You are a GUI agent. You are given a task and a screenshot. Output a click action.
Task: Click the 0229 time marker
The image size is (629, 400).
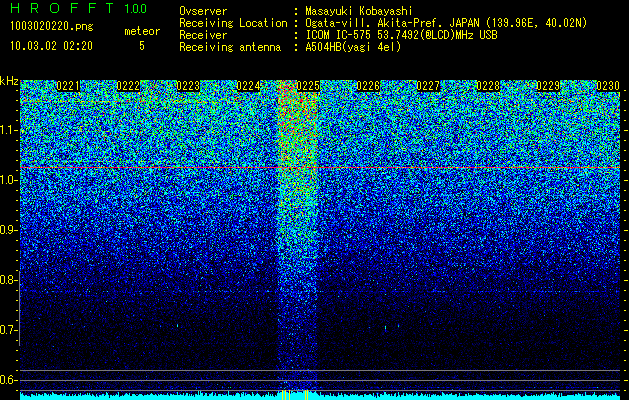[548, 86]
